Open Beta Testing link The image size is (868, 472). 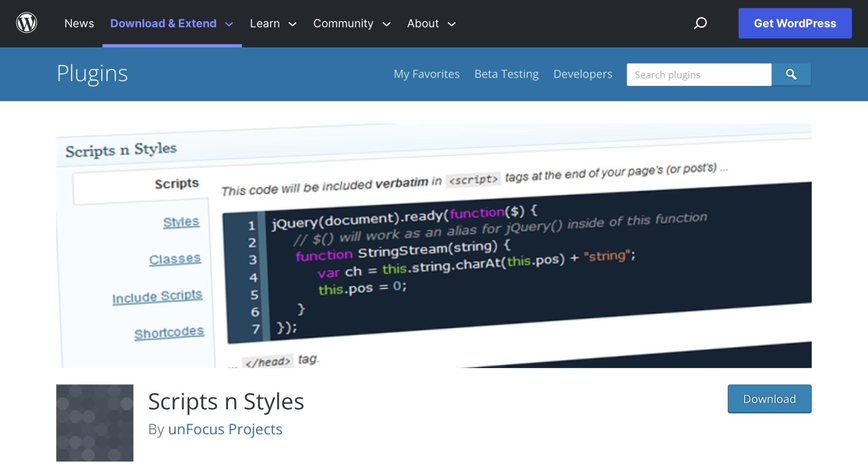(506, 74)
